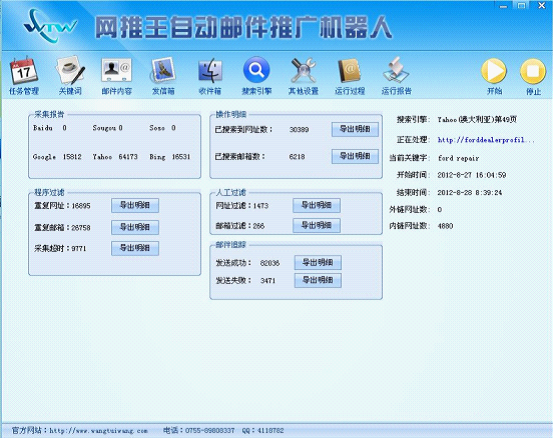Open the 邮件内容 mail content icon

pyautogui.click(x=116, y=71)
